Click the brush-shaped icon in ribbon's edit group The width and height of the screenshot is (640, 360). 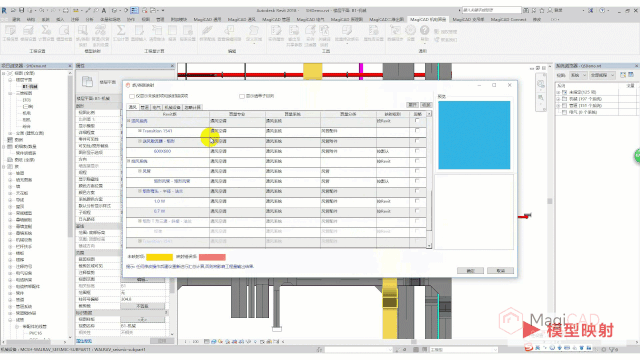(207, 30)
